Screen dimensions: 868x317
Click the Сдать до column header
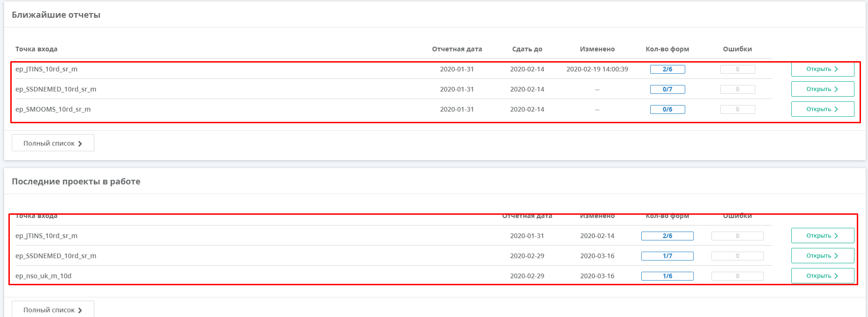coord(527,49)
